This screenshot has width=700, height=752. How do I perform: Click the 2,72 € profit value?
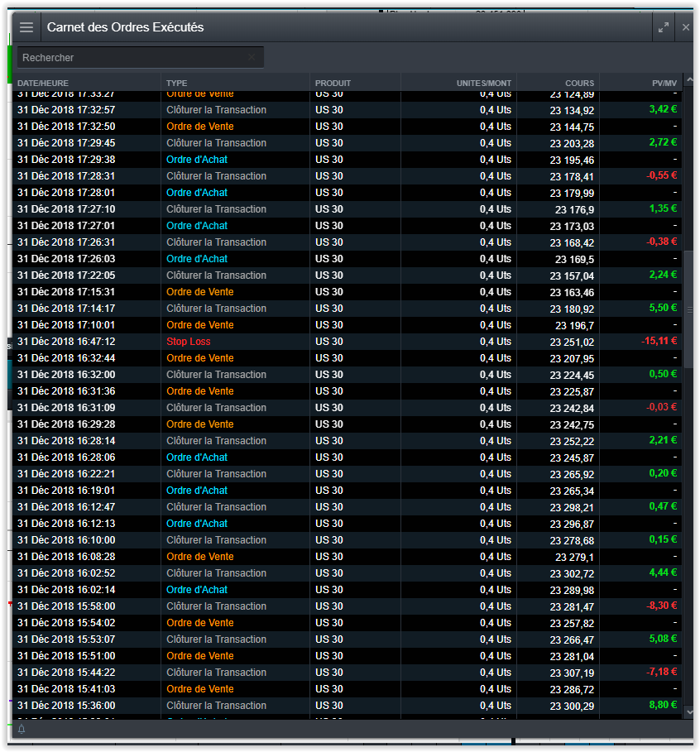[663, 142]
